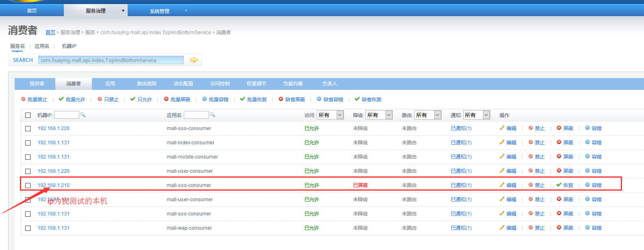The width and height of the screenshot is (644, 250).
Task: Switch to the 负载均衡 tab
Action: [x=293, y=84]
